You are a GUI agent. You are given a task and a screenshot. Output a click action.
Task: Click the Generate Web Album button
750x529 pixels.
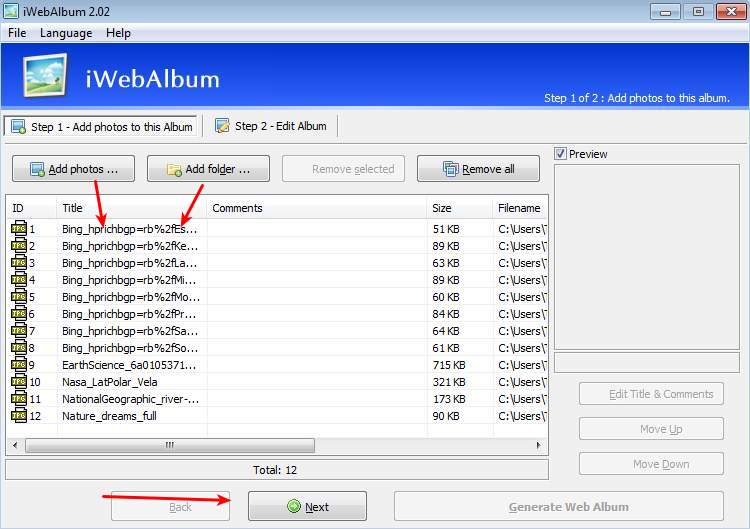559,507
